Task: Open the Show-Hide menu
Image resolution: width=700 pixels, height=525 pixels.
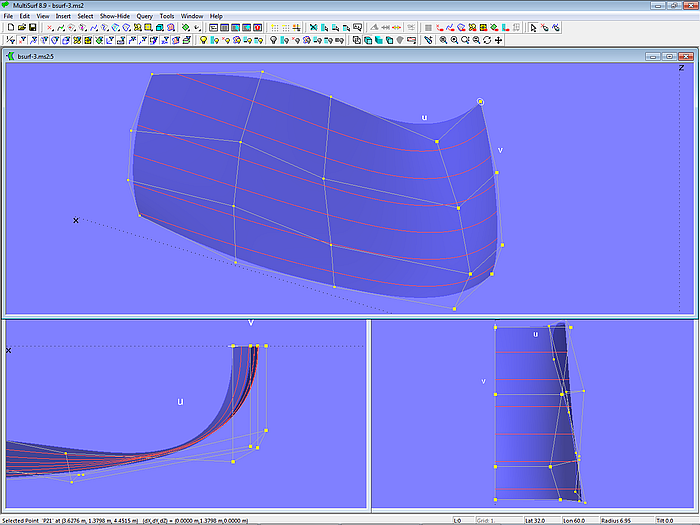Action: coord(114,16)
